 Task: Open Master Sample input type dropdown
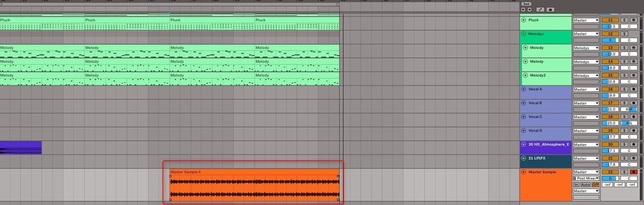click(x=586, y=172)
